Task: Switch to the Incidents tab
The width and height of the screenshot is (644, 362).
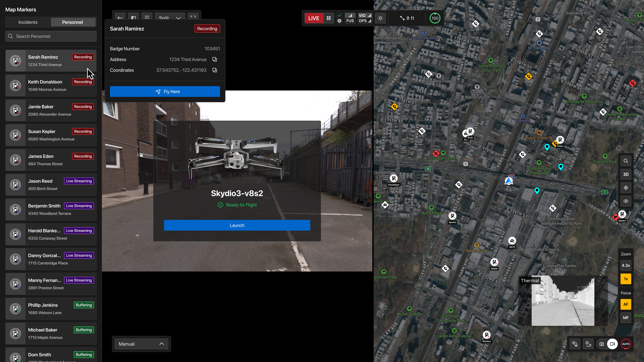Action: pos(28,22)
